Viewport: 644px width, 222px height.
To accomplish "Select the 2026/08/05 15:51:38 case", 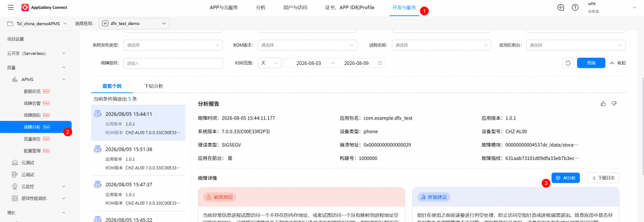I will point(138,158).
